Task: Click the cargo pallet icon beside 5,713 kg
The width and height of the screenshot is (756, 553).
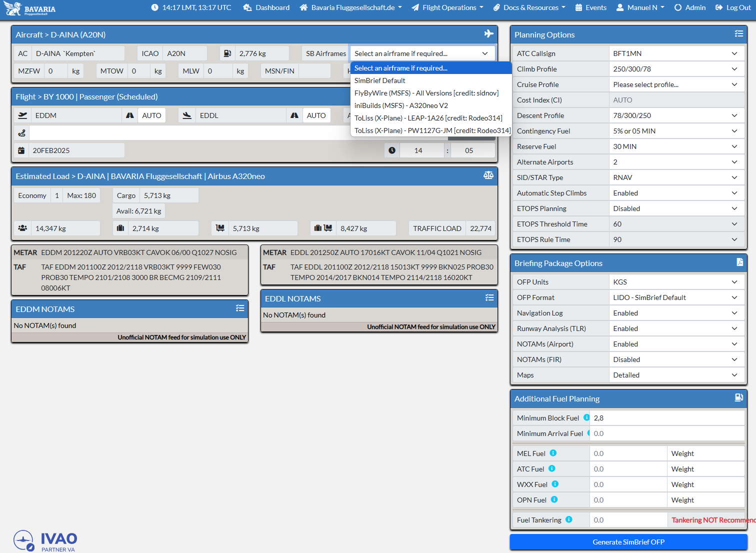Action: coord(220,228)
